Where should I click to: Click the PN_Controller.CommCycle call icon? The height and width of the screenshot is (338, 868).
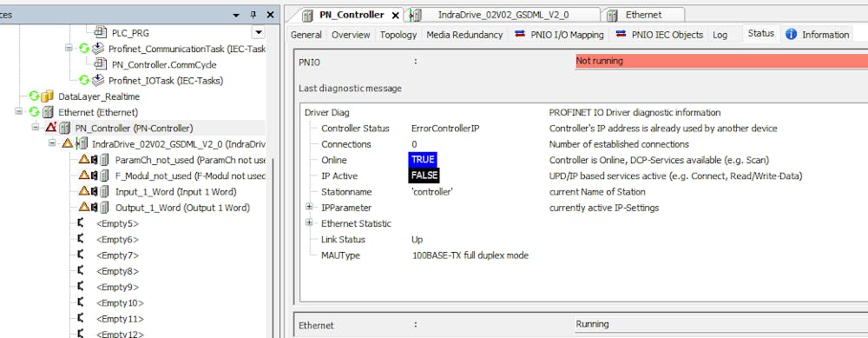[x=100, y=64]
